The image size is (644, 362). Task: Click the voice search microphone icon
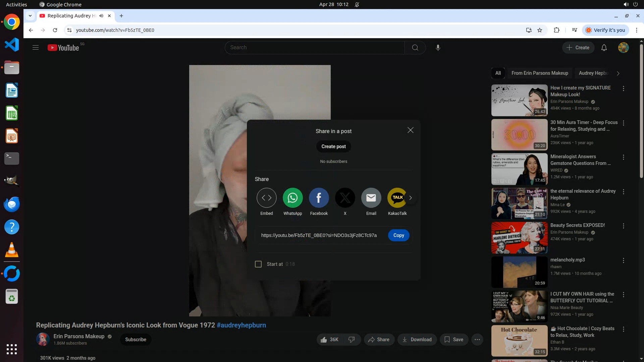click(x=438, y=48)
